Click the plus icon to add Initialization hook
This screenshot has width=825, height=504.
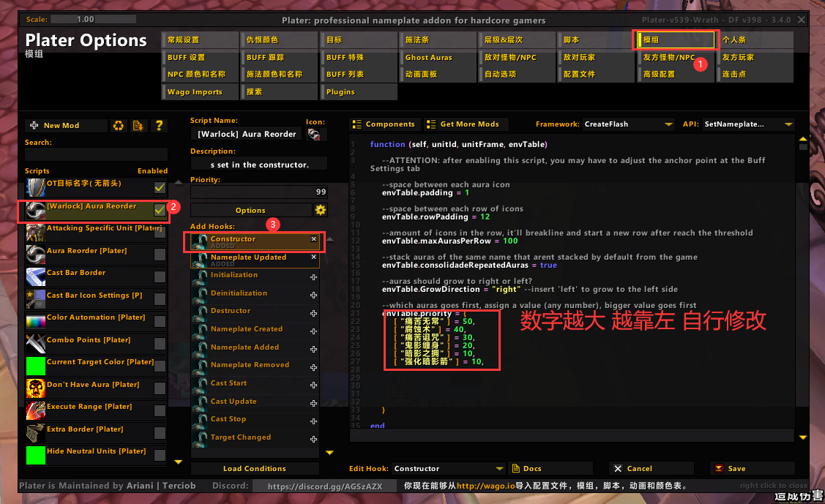[315, 276]
